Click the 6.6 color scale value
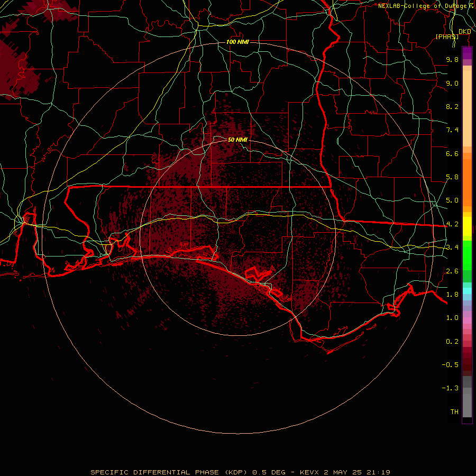Screen dimensions: 476x476 [452, 153]
